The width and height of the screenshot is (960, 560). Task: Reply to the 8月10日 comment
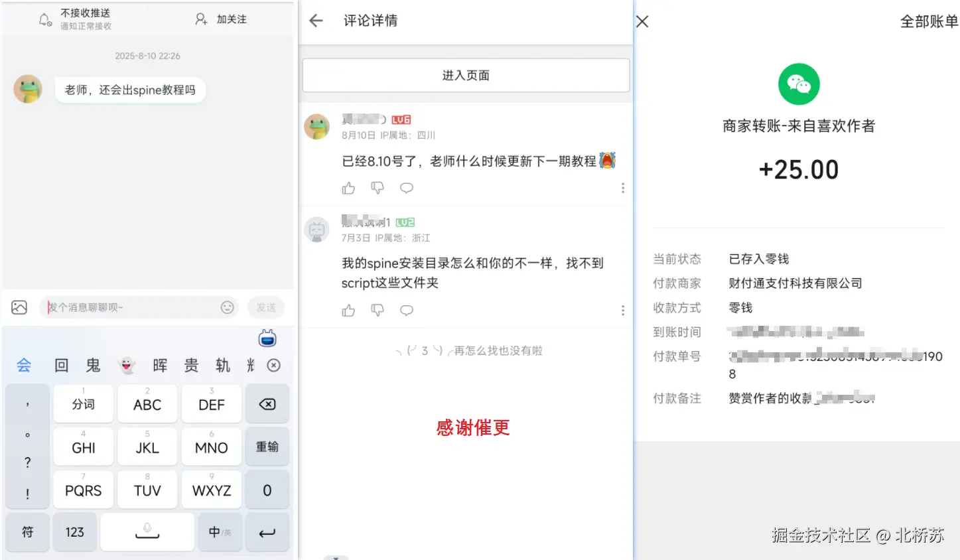pyautogui.click(x=407, y=188)
